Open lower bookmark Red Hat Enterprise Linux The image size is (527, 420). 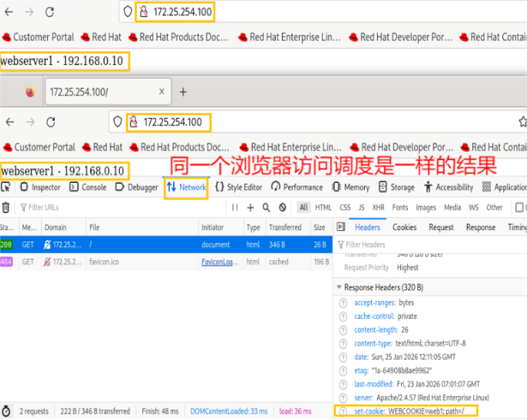291,147
